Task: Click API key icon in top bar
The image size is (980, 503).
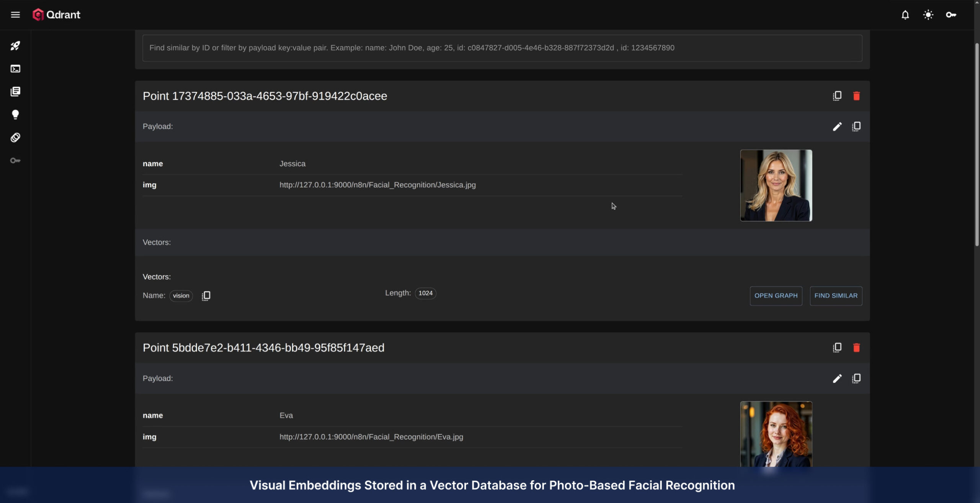Action: tap(951, 15)
